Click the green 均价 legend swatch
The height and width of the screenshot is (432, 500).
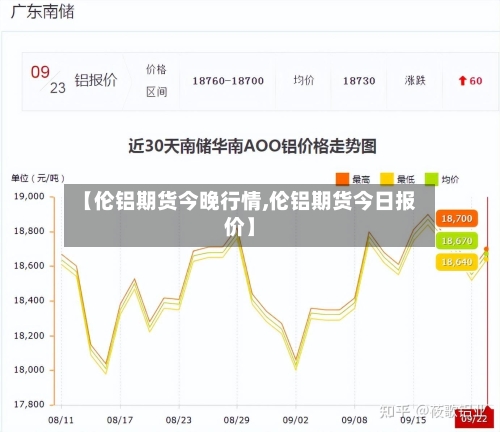coord(431,179)
